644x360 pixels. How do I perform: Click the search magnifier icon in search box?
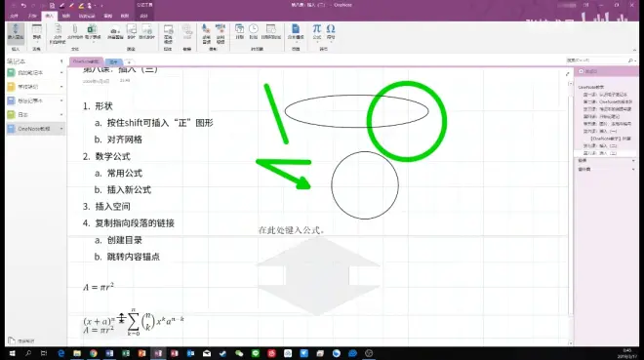pyautogui.click(x=630, y=60)
